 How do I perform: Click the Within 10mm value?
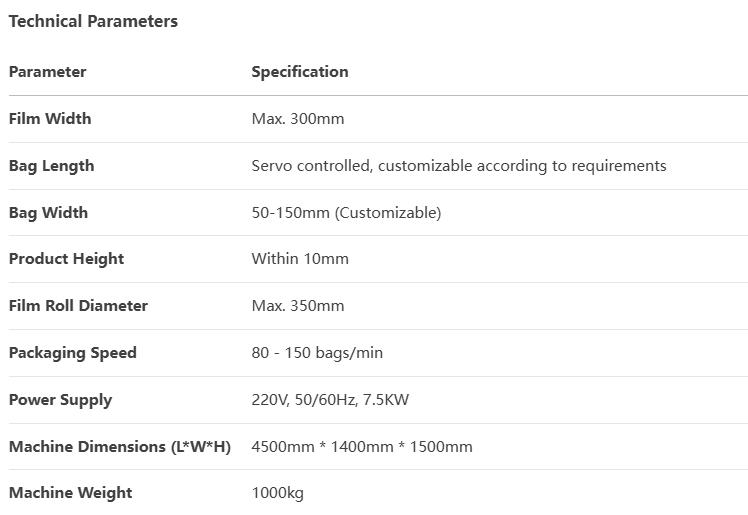[300, 258]
